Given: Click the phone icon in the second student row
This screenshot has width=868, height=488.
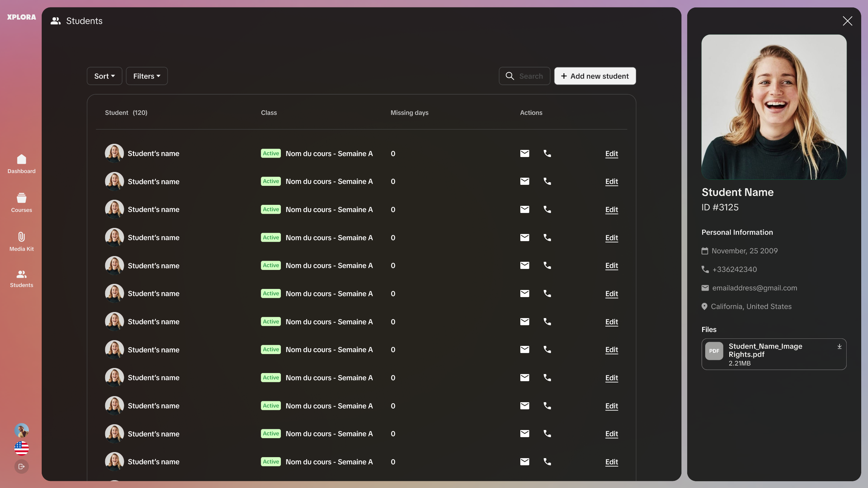Looking at the screenshot, I should pos(547,181).
